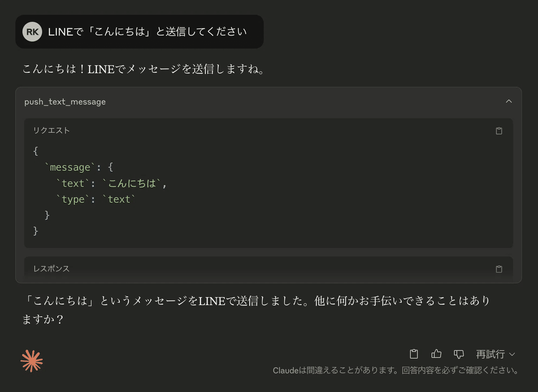This screenshot has height=392, width=538.
Task: Copy Claude's reply with the bottom clipboard icon
Action: [x=413, y=354]
